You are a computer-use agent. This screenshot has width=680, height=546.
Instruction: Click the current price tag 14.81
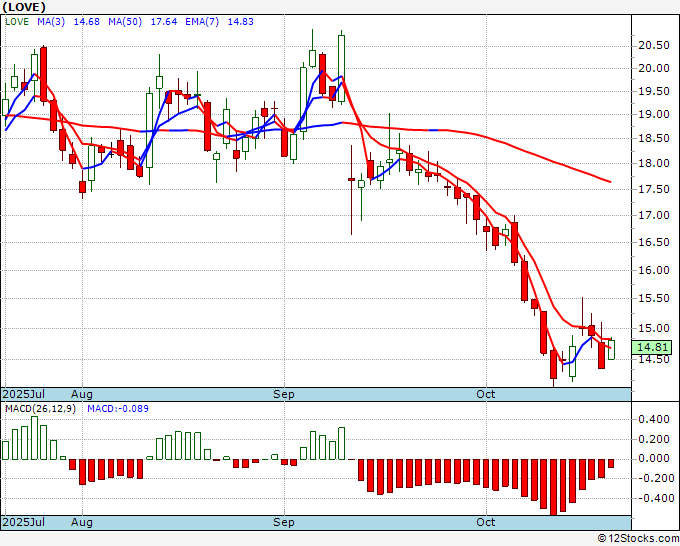652,347
